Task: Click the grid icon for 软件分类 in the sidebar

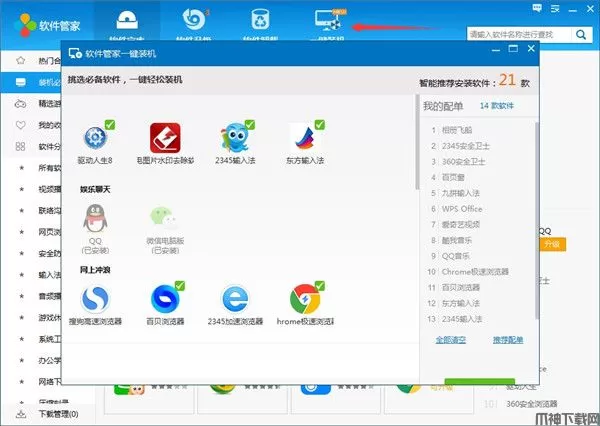Action: [x=20, y=146]
